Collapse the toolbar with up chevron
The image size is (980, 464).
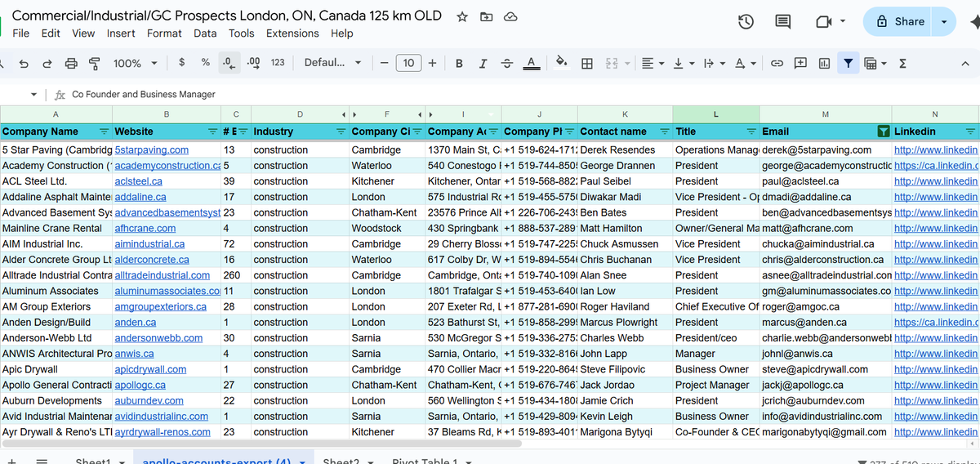click(x=965, y=63)
